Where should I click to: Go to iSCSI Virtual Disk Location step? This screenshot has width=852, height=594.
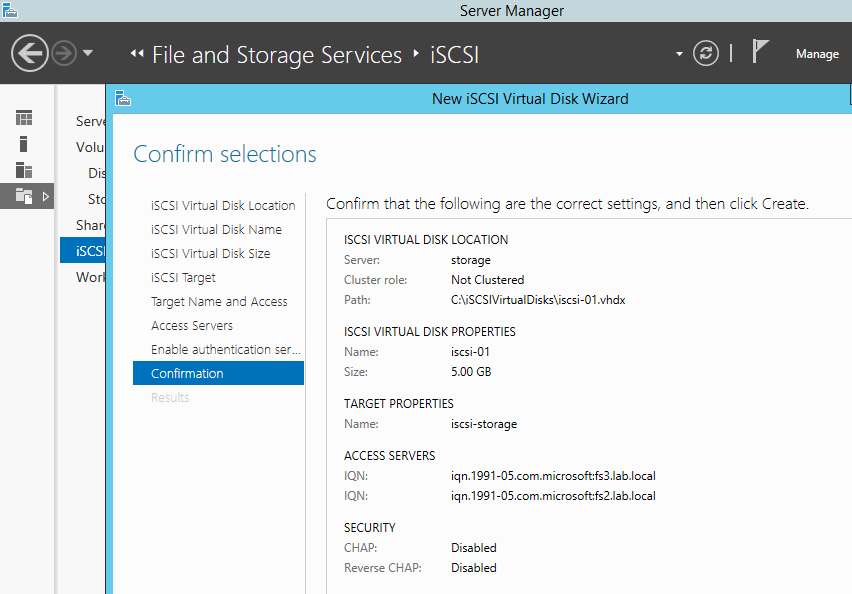click(x=223, y=205)
